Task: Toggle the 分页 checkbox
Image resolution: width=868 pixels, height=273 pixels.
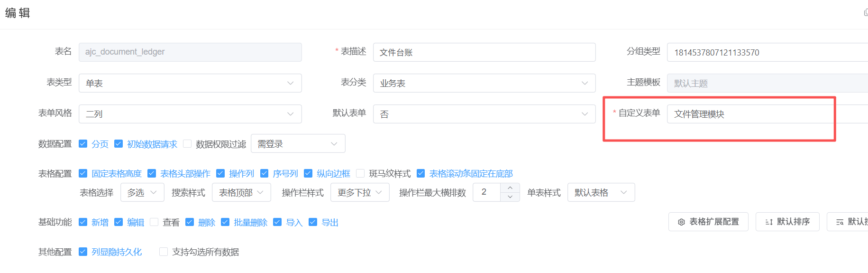Action: pos(83,144)
